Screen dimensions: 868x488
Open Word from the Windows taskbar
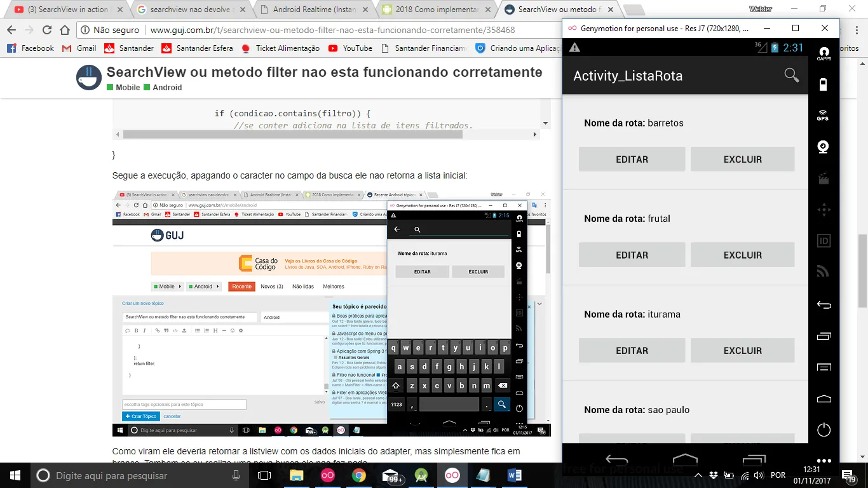pyautogui.click(x=514, y=475)
